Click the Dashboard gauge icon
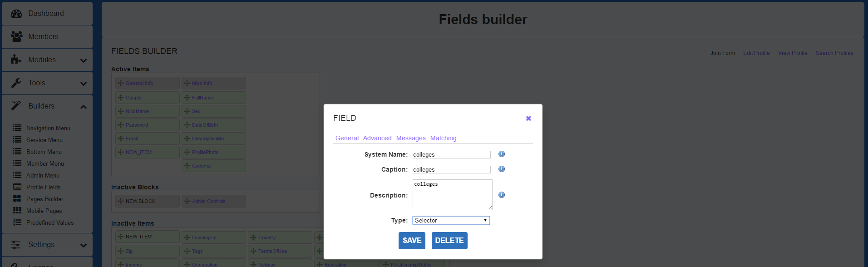Screen dimensions: 868x267 point(16,14)
